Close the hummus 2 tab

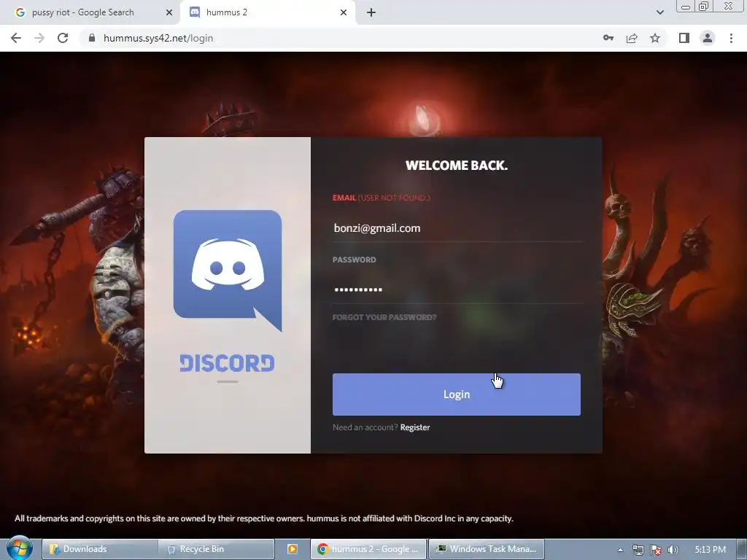(x=344, y=12)
